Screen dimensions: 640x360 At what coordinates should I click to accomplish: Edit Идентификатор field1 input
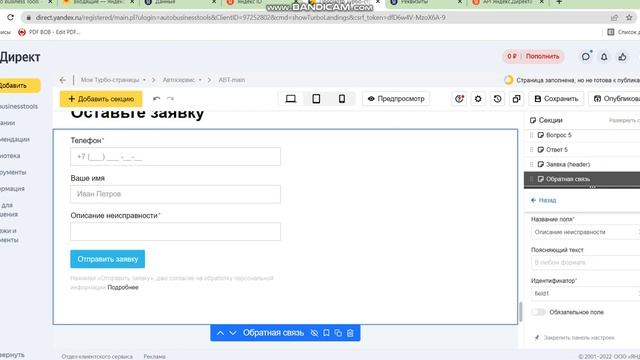(585, 293)
